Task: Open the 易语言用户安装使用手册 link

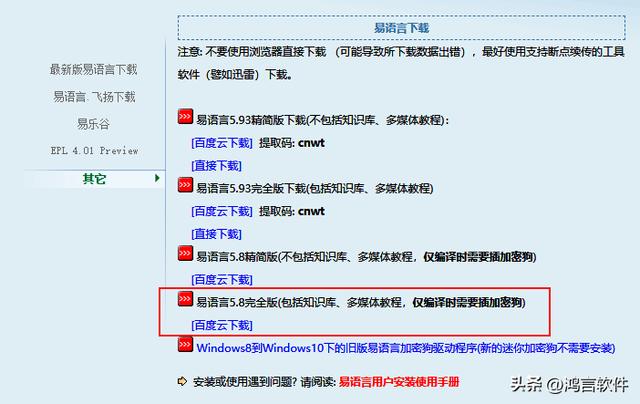Action: click(398, 381)
